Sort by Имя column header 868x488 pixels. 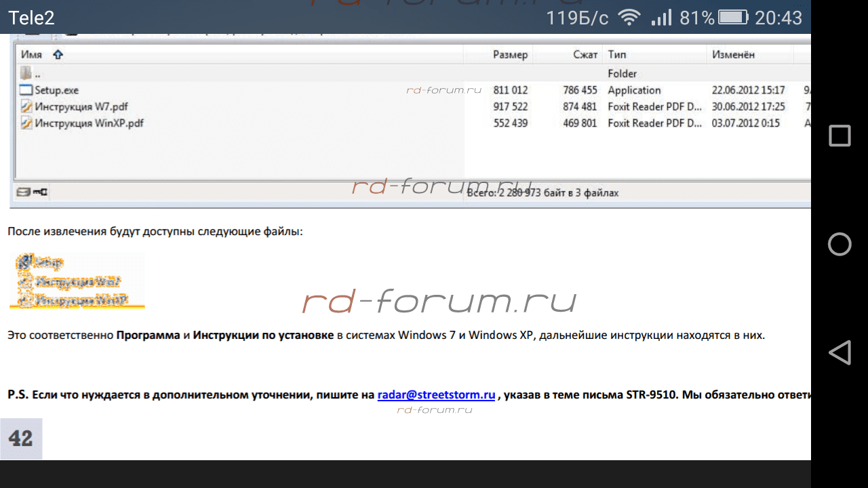pyautogui.click(x=32, y=55)
